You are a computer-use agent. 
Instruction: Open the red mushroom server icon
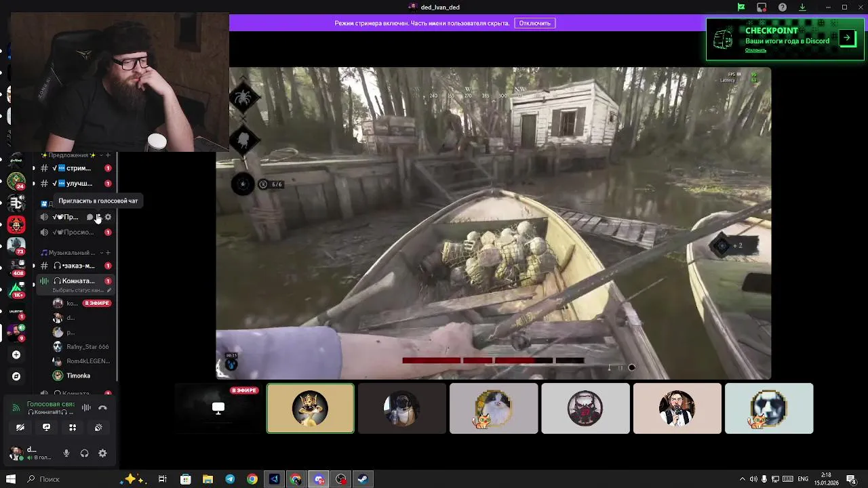(x=16, y=225)
